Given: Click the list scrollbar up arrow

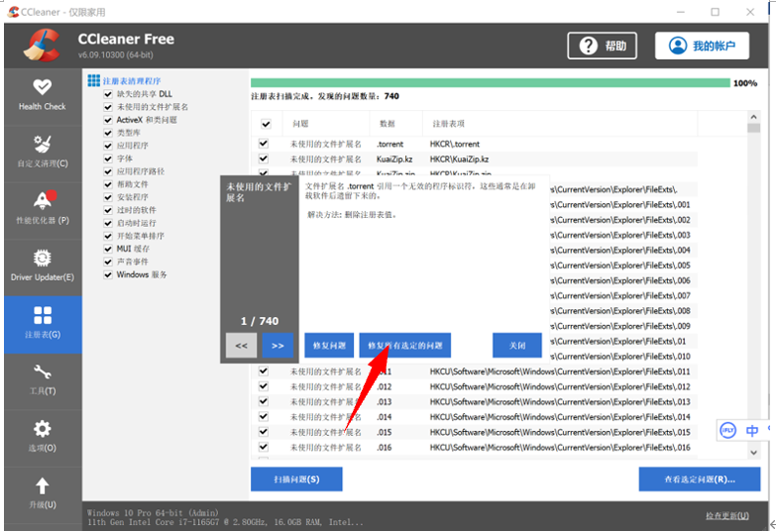Looking at the screenshot, I should [x=754, y=117].
